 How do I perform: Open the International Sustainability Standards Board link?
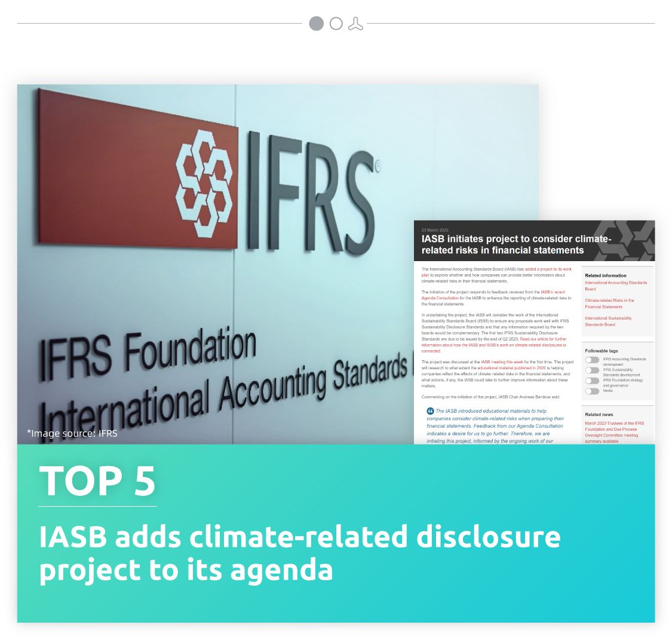pyautogui.click(x=608, y=321)
